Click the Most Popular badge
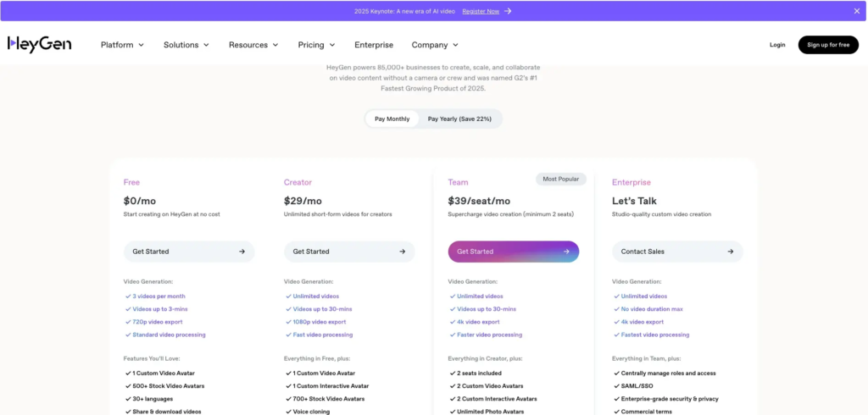 point(561,179)
